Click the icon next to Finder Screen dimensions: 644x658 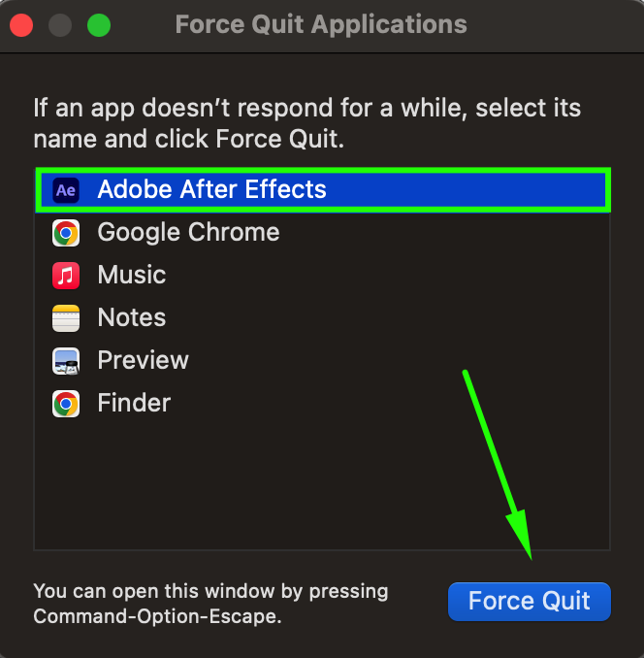[x=66, y=404]
